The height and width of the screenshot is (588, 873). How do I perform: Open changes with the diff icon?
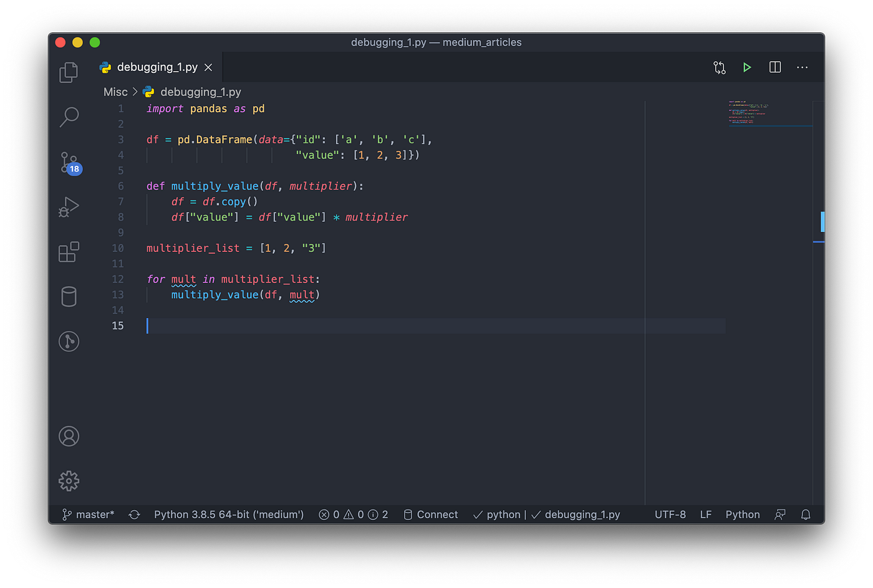click(719, 67)
